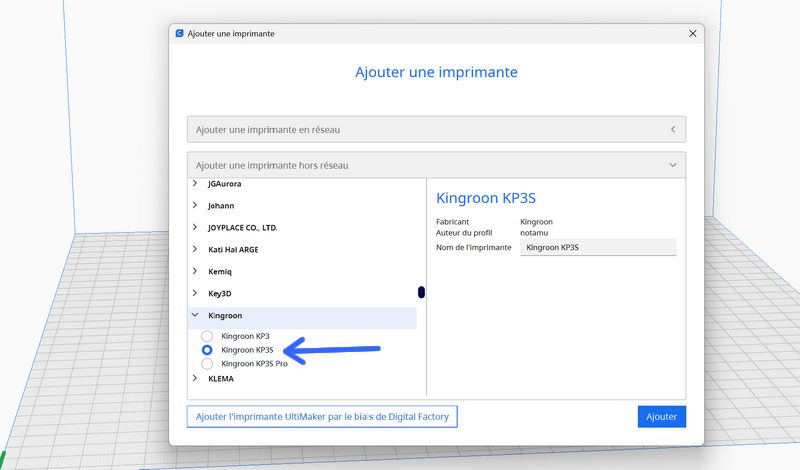Viewport: 800px width, 470px height.
Task: Expand the Kemiq manufacturer group
Action: pos(195,271)
